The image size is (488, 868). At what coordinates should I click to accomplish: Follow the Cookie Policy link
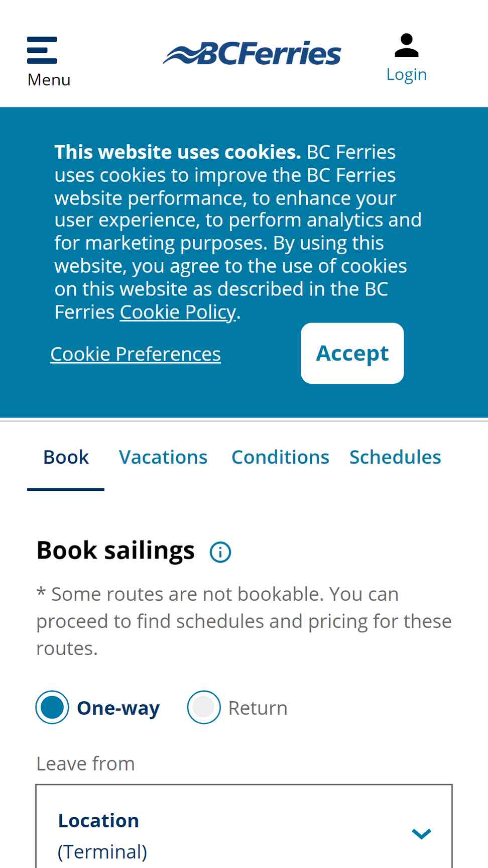point(178,312)
